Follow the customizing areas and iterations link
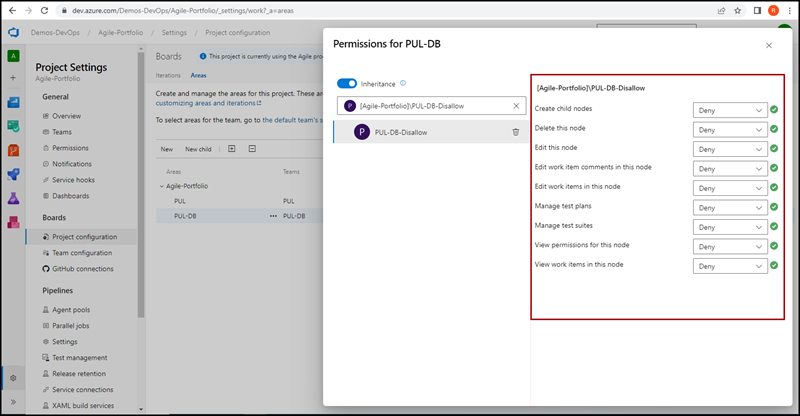Viewport: 800px width, 416px height. pyautogui.click(x=208, y=103)
